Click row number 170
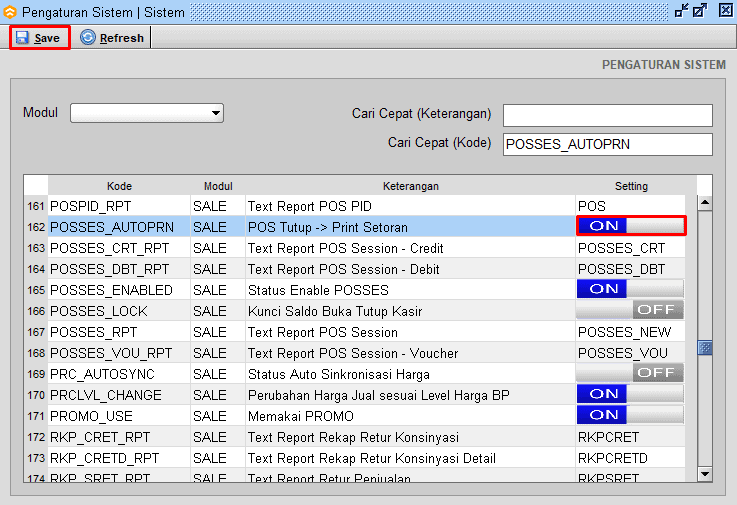Viewport: 737px width, 505px height. click(36, 395)
